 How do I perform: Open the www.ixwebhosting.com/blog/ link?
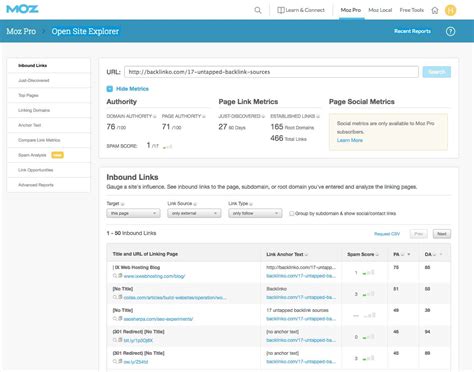(x=154, y=276)
